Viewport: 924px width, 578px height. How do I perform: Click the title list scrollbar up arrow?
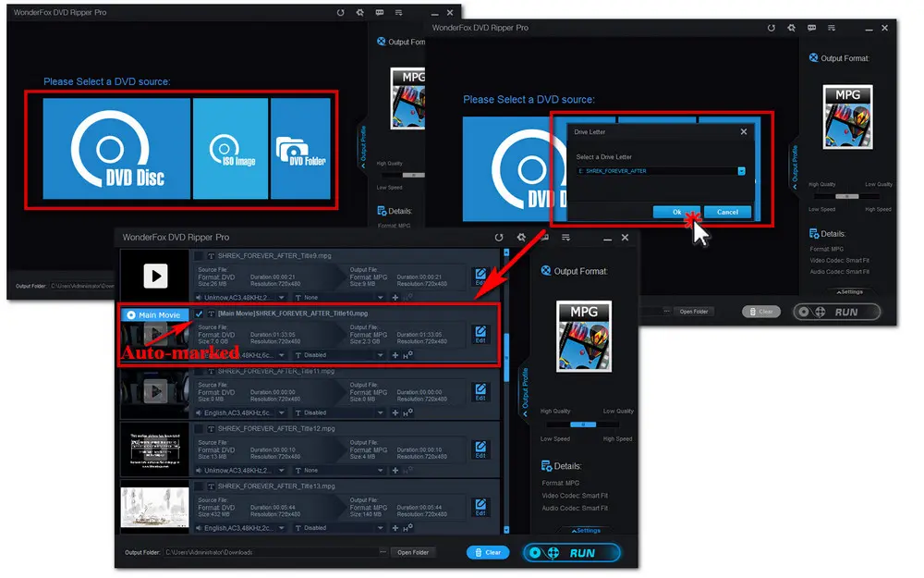click(506, 252)
